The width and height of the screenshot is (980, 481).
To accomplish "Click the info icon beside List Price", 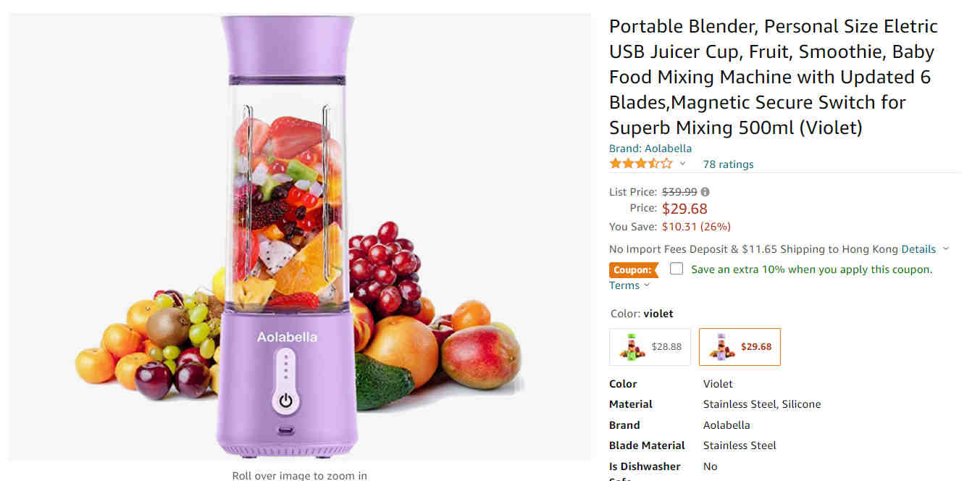I will (x=705, y=192).
